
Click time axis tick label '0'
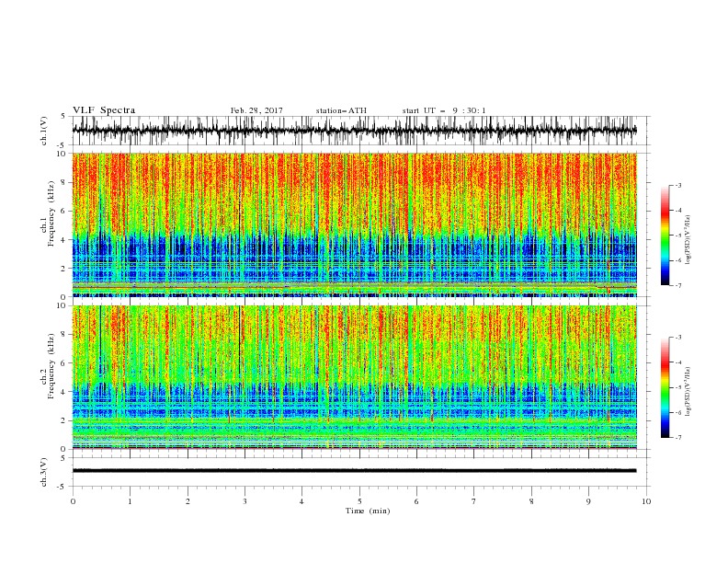pos(73,501)
